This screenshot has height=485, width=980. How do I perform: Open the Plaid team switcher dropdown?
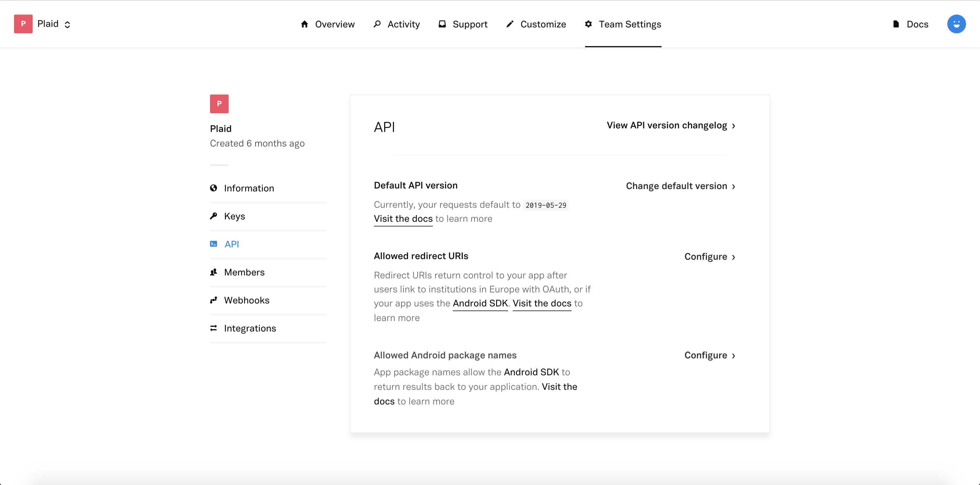[67, 24]
